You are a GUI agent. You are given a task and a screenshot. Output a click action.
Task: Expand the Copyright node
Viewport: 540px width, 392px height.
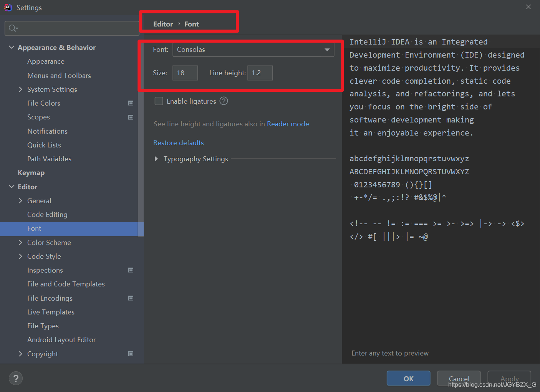(20, 354)
